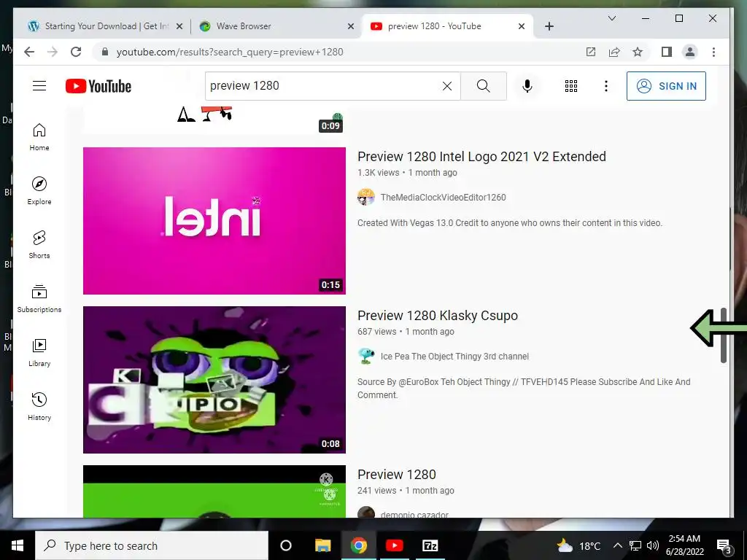Image resolution: width=747 pixels, height=560 pixels.
Task: Open YouTube settings three-dot menu
Action: coord(606,86)
